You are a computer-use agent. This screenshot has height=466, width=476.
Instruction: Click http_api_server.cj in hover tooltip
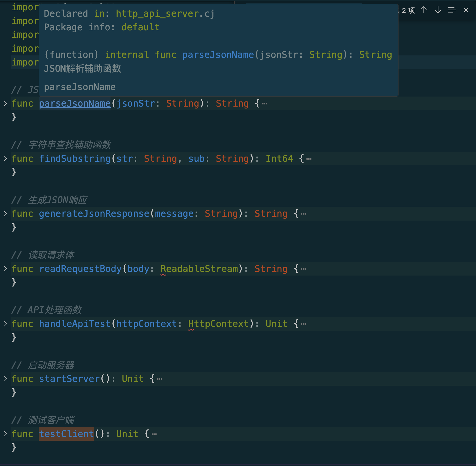click(x=165, y=14)
